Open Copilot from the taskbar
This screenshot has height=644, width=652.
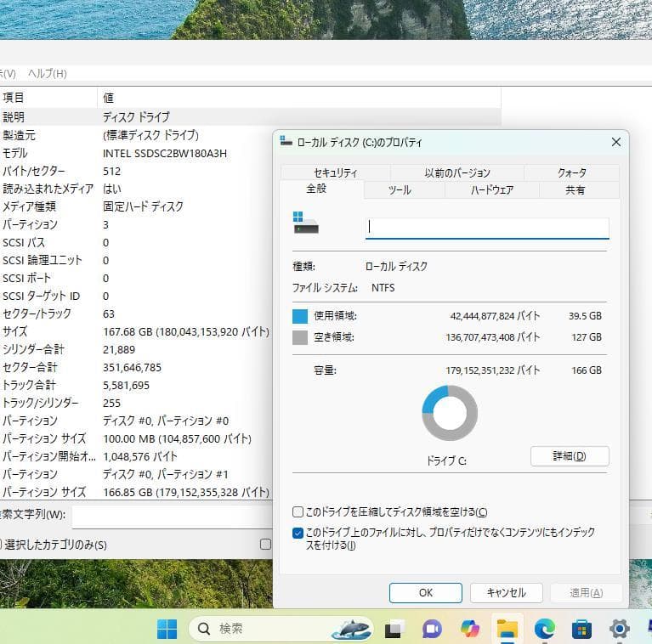point(470,629)
